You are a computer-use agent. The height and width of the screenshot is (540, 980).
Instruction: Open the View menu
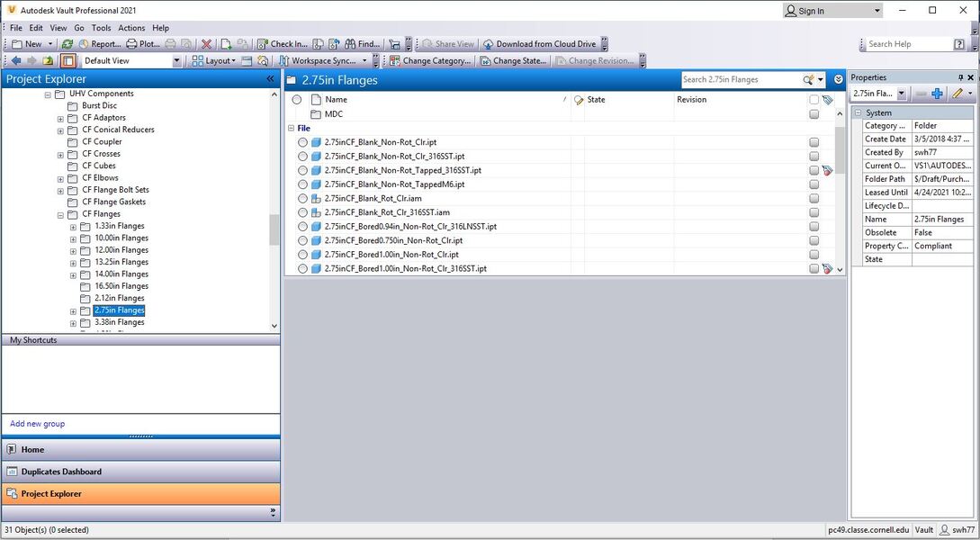(x=58, y=28)
